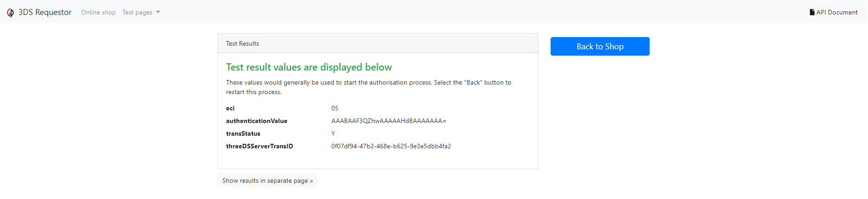Image resolution: width=868 pixels, height=199 pixels.
Task: Open the Test pages dropdown menu
Action: point(141,12)
